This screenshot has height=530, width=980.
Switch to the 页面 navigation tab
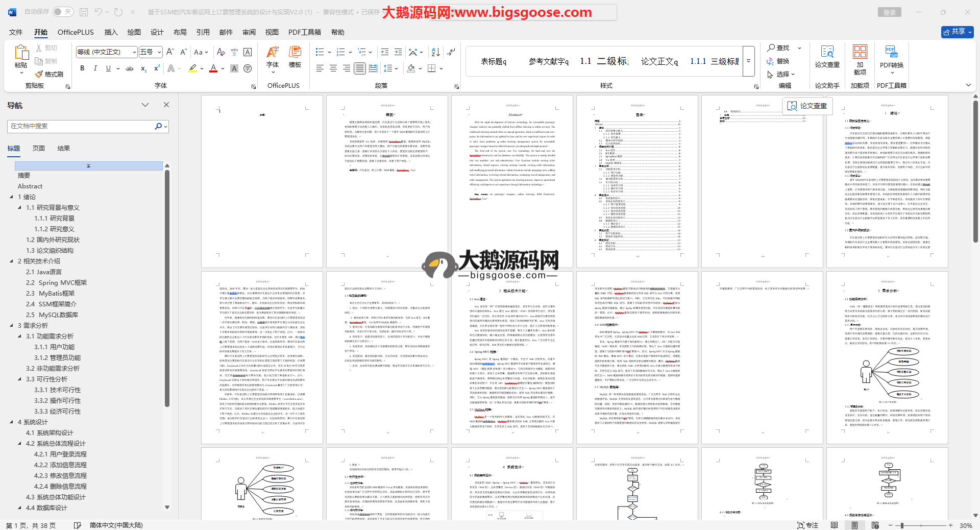click(39, 149)
